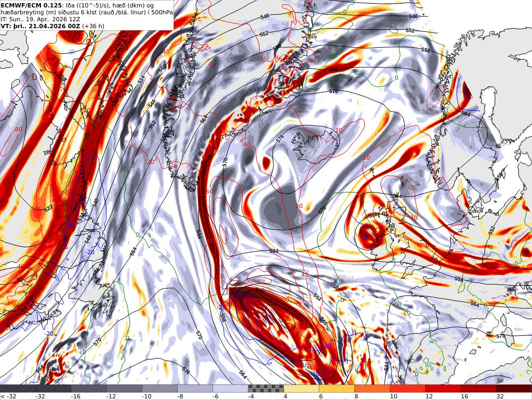The width and height of the screenshot is (532, 400).
Task: Click the '-16' legend label
Action: point(76,396)
